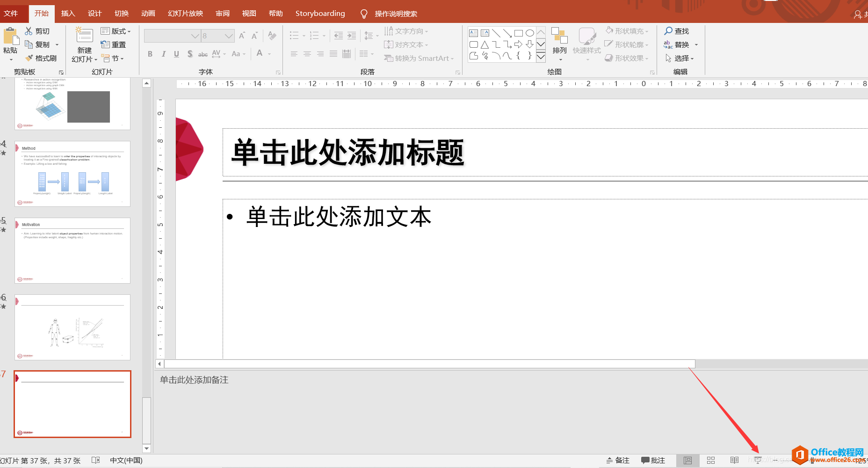The height and width of the screenshot is (468, 868).
Task: Switch to the Insert (插入) tab
Action: [x=68, y=14]
